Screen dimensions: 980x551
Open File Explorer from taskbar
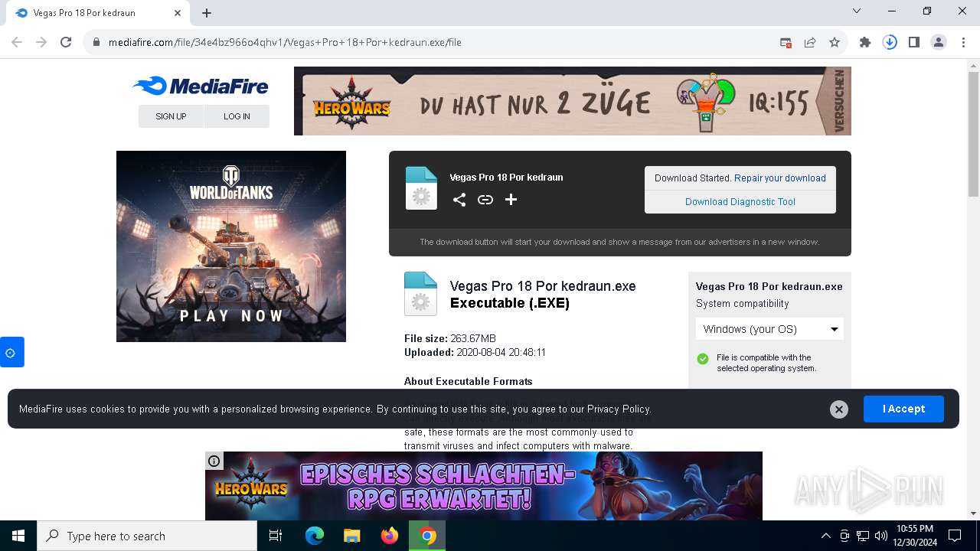pos(351,536)
